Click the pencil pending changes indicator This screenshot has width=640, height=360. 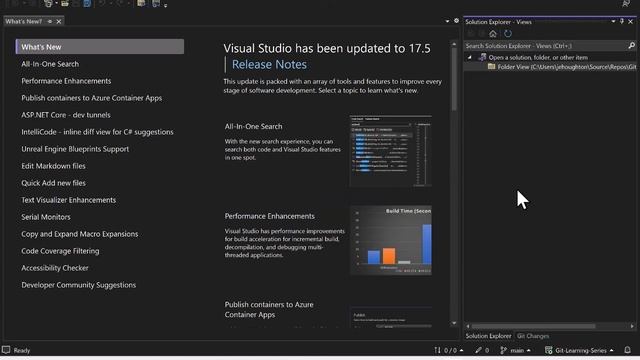point(482,350)
